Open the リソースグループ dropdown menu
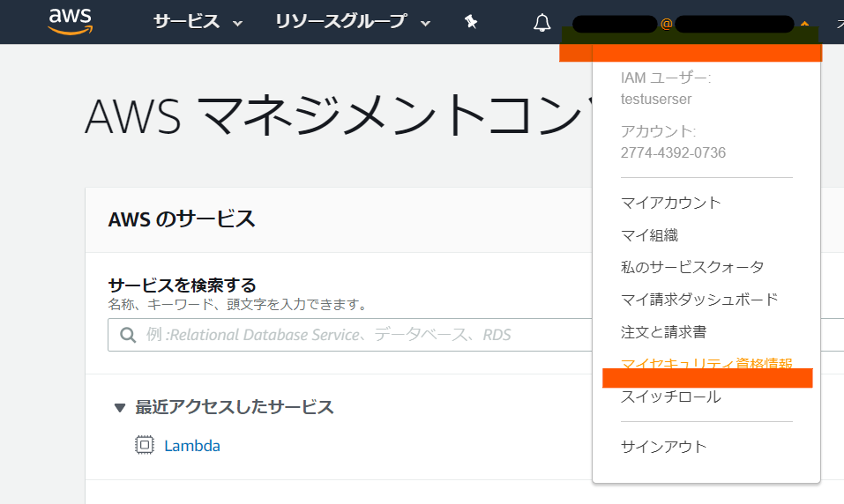Screen dimensions: 844x504 [x=352, y=22]
